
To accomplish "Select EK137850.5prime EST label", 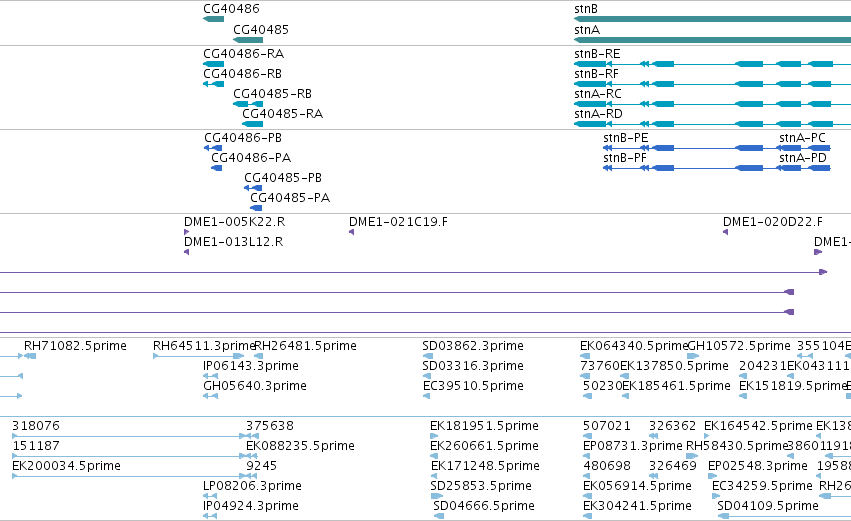I will (674, 366).
